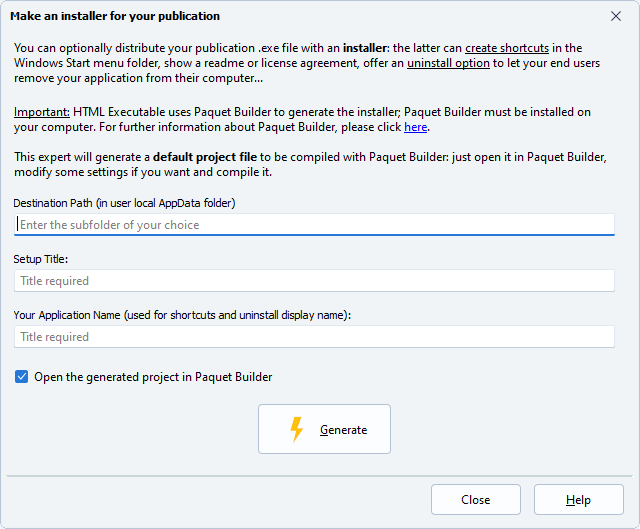Follow the "here" link about Paquet Builder
This screenshot has width=640, height=529.
[415, 127]
